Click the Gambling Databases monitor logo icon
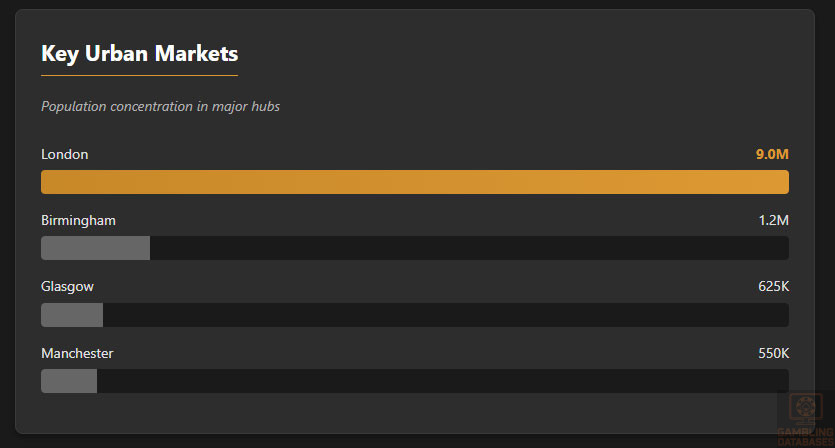 pyautogui.click(x=805, y=408)
